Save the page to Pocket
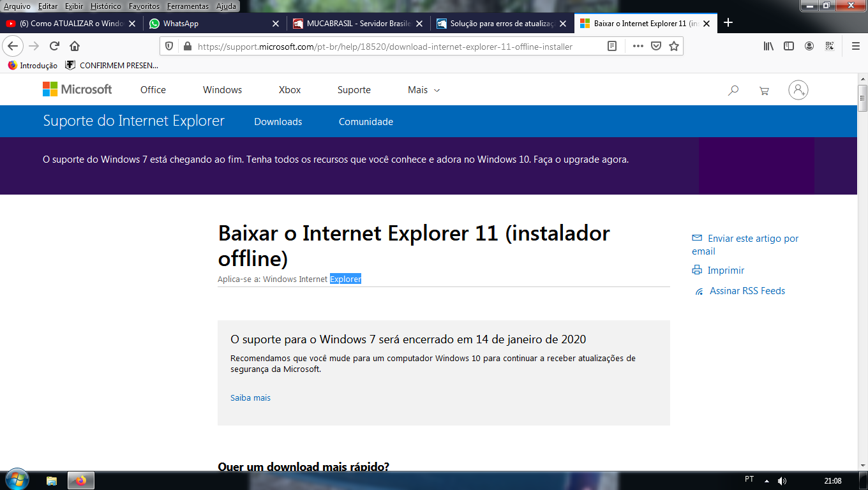The height and width of the screenshot is (490, 868). [655, 46]
